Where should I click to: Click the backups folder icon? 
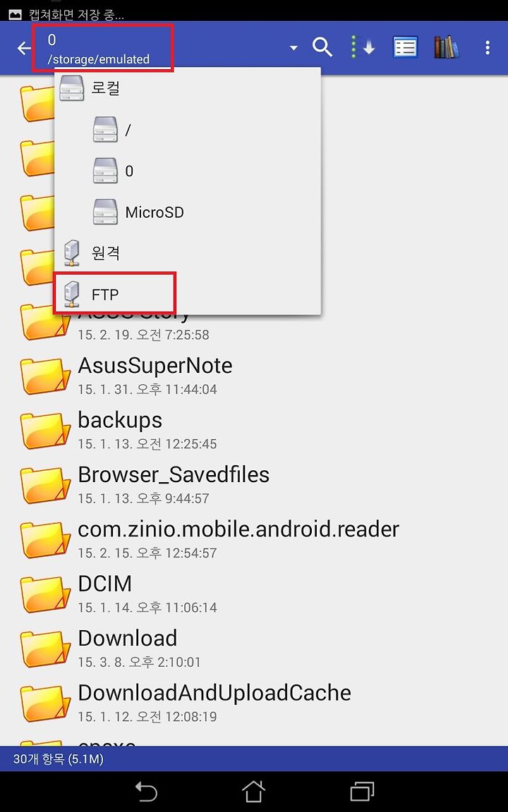point(45,430)
